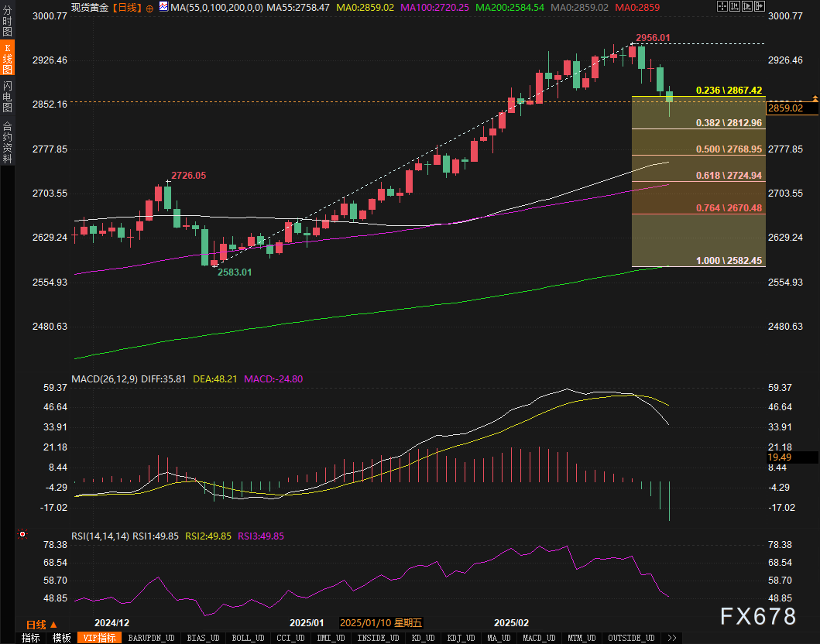Click the orange arrows above the price tag
This screenshot has width=820, height=644.
815,98
